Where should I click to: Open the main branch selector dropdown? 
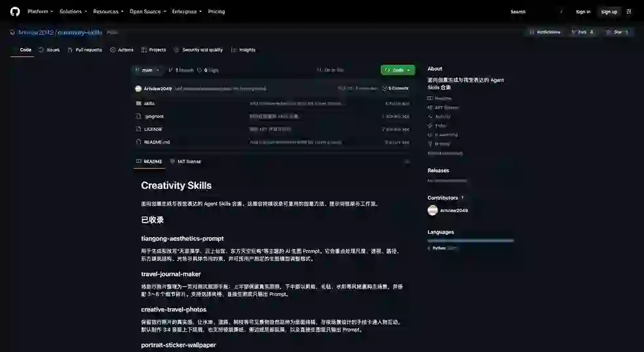tap(147, 70)
